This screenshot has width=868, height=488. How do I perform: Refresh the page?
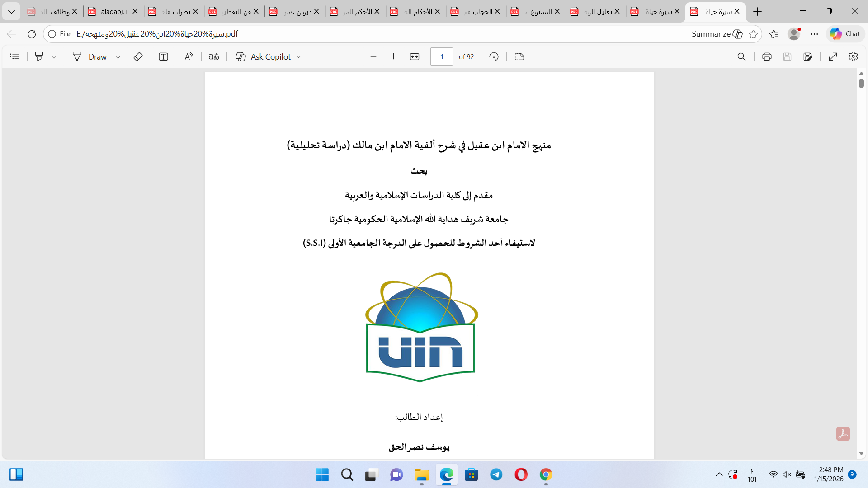[x=32, y=34]
